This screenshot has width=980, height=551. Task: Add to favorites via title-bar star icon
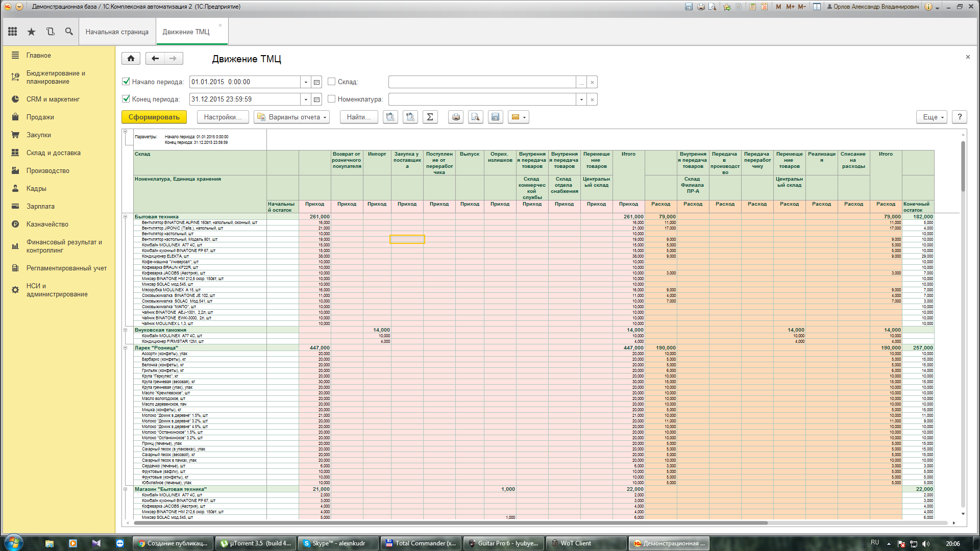coord(727,7)
